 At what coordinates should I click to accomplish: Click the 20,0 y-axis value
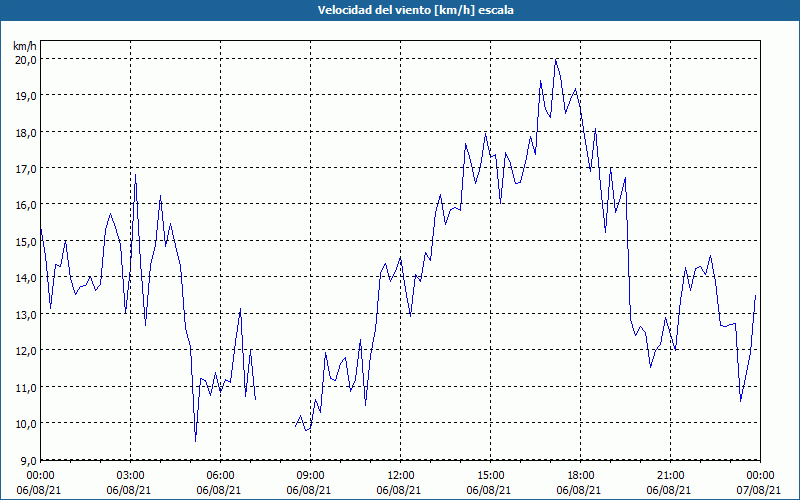pyautogui.click(x=26, y=59)
